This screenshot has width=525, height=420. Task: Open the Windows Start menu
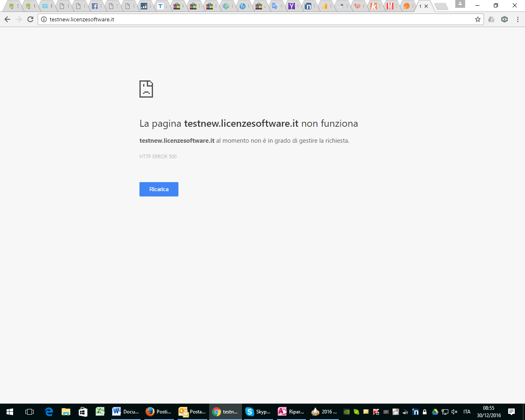click(x=10, y=412)
